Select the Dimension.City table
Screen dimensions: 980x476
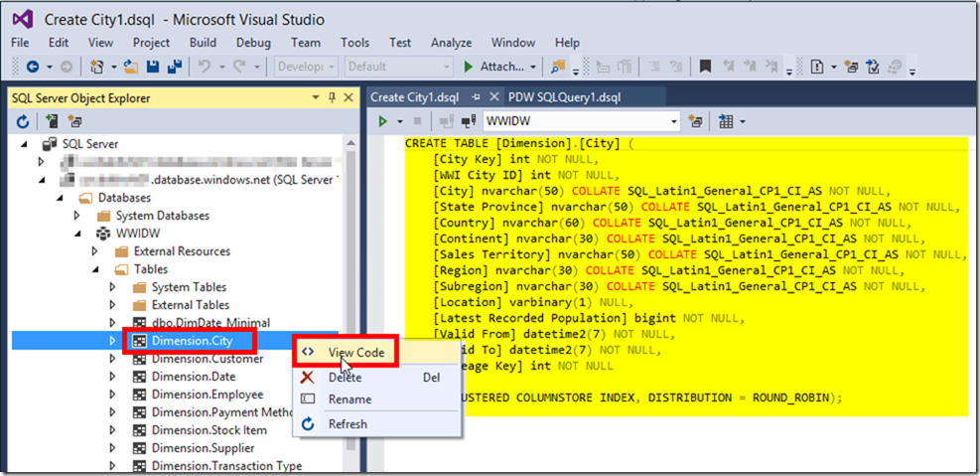tap(192, 341)
